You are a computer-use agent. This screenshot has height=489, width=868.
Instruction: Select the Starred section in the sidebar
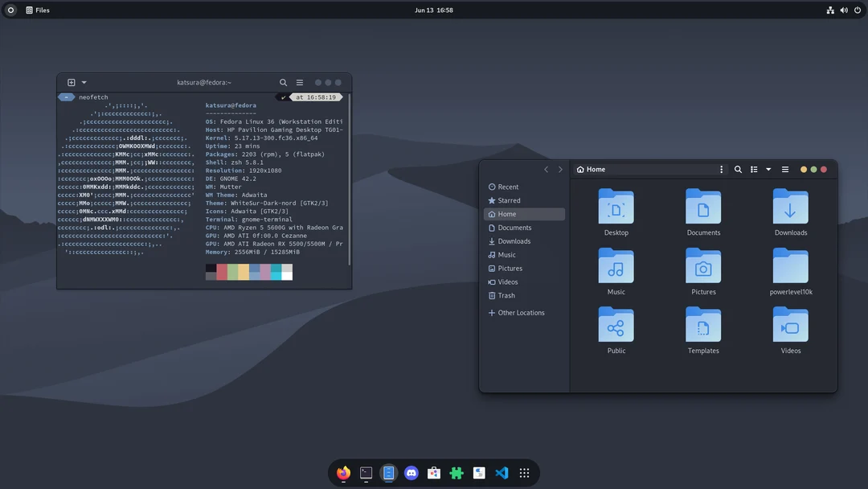[x=508, y=200]
